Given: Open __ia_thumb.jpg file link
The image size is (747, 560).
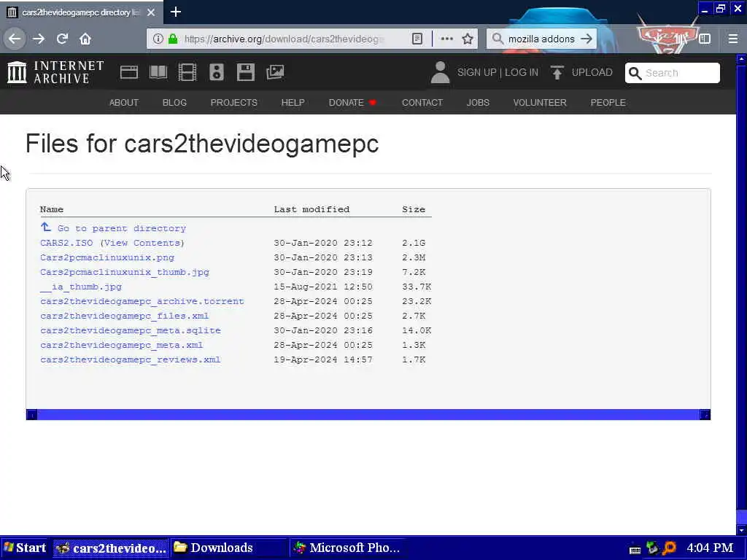Looking at the screenshot, I should (x=81, y=287).
